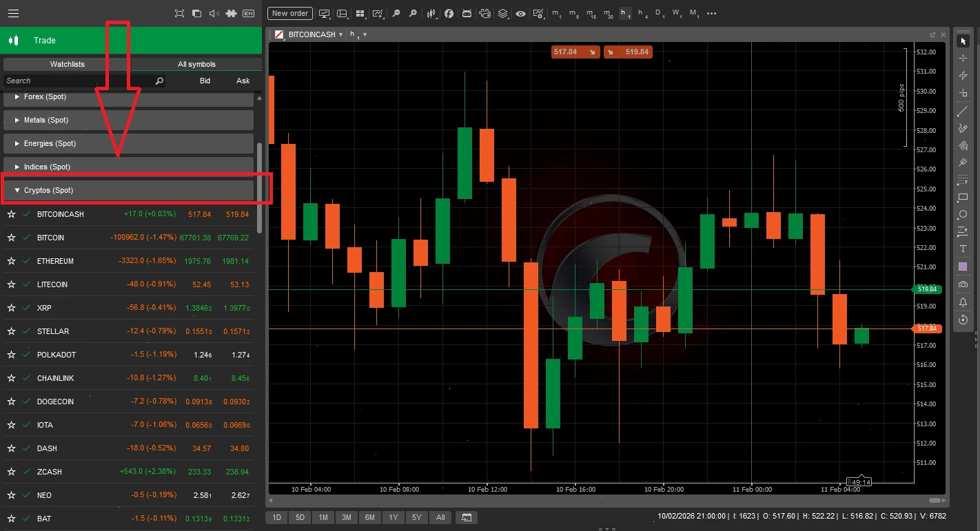Click the New order button
Image resolution: width=980 pixels, height=531 pixels.
[x=289, y=13]
